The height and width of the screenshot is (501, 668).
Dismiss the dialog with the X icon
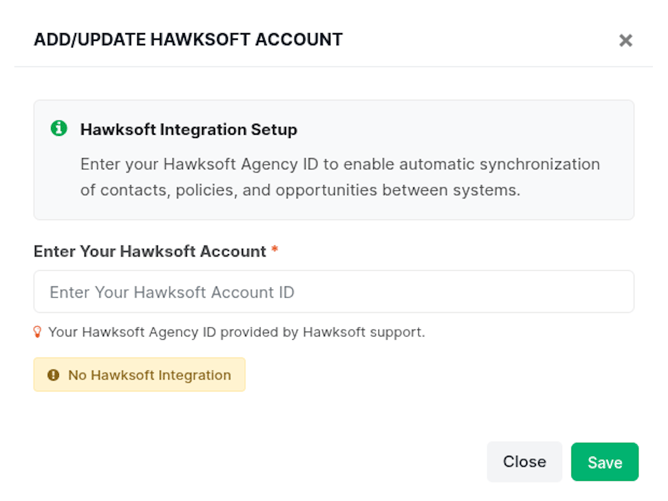click(x=625, y=41)
